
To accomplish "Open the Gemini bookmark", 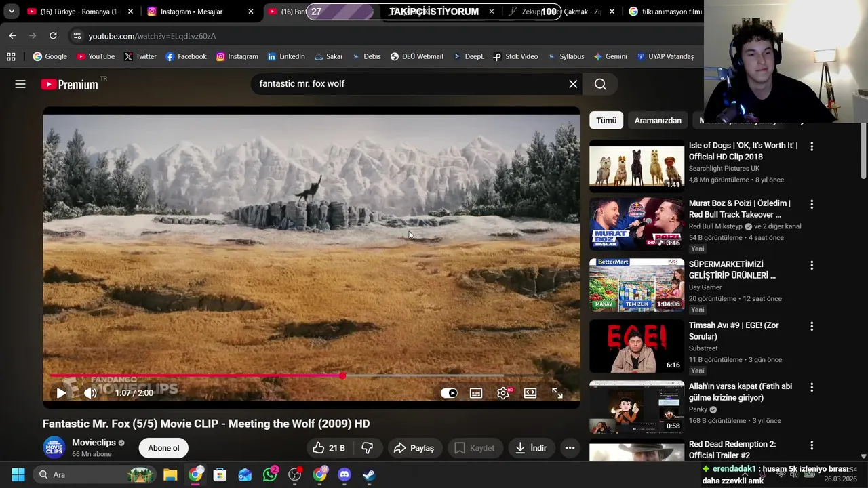I will point(610,56).
